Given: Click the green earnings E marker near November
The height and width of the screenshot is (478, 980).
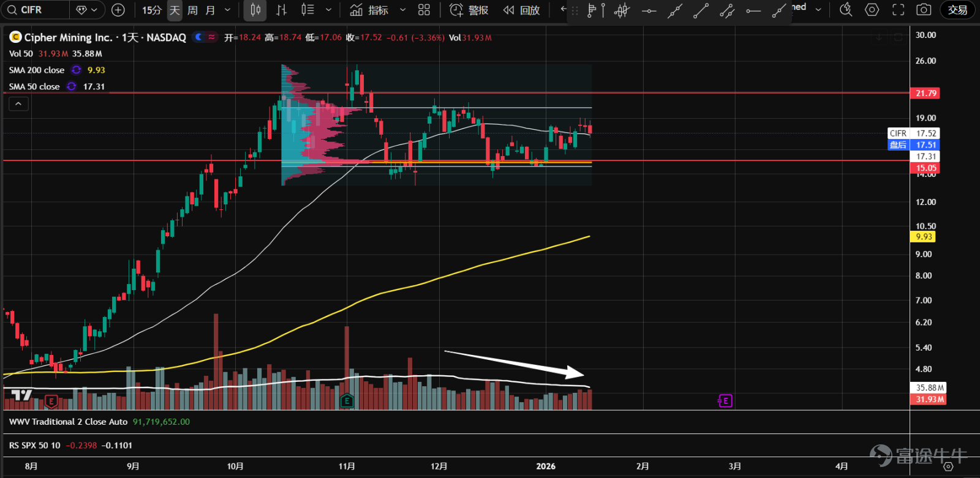Looking at the screenshot, I should (x=347, y=401).
